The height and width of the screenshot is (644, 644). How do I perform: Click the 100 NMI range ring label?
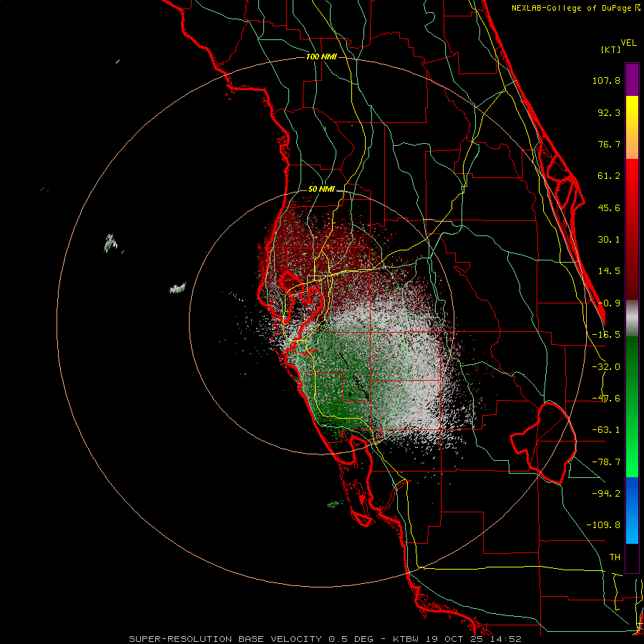coord(321,57)
